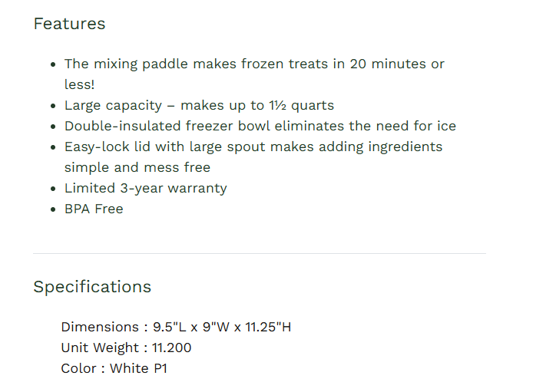Viewport: 556px width, 392px height.
Task: Select the Easy-lock lid feature line
Action: point(253,147)
